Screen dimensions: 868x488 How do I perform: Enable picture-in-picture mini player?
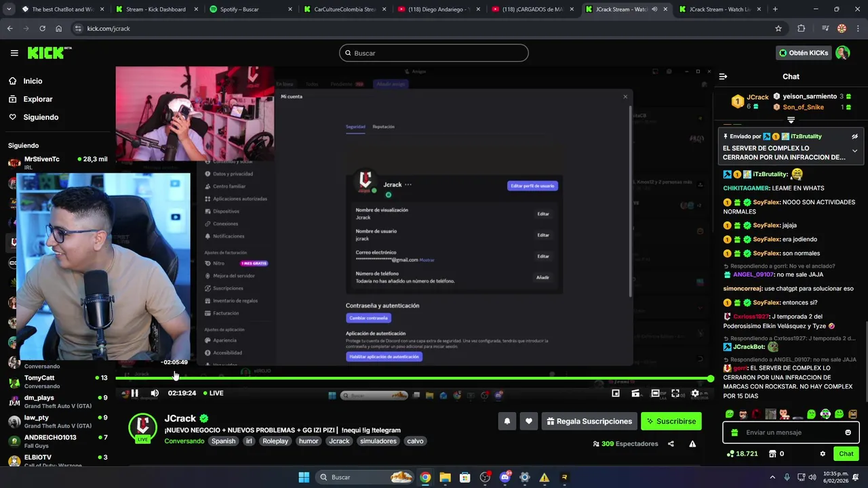[616, 393]
